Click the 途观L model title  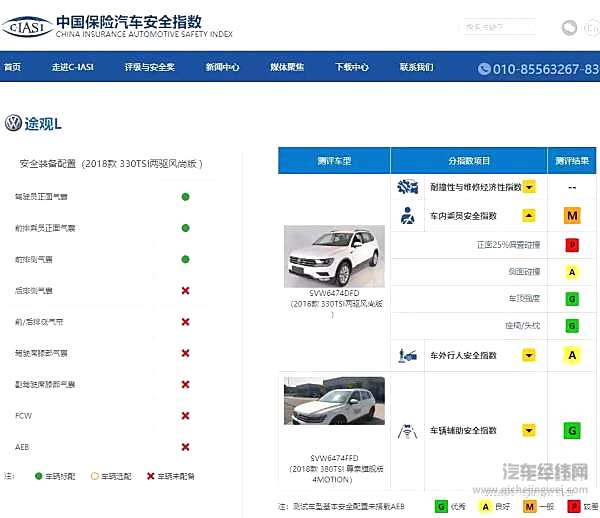coord(43,124)
